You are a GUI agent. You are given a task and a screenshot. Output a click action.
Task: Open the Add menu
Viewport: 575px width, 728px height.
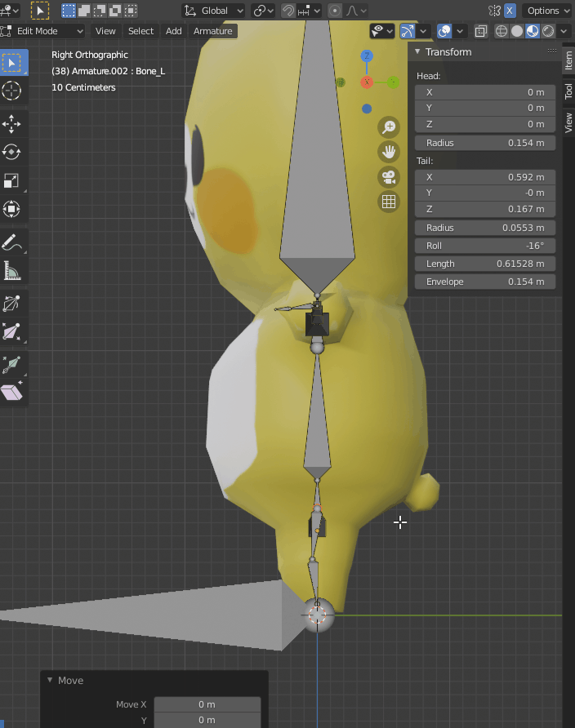(x=174, y=31)
